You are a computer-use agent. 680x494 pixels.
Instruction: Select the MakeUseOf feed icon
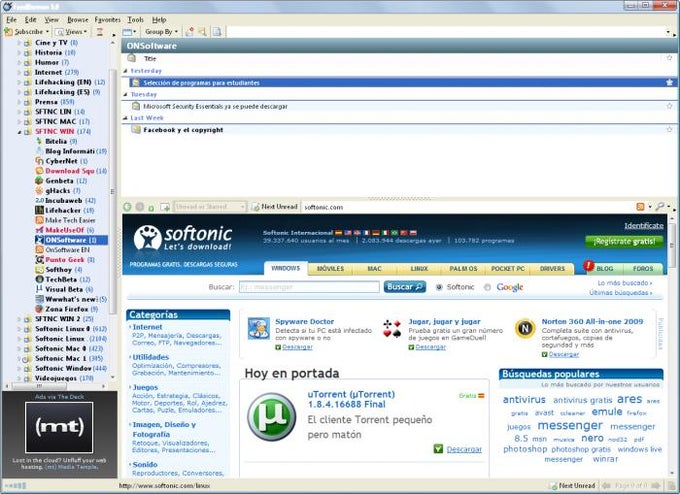(39, 230)
